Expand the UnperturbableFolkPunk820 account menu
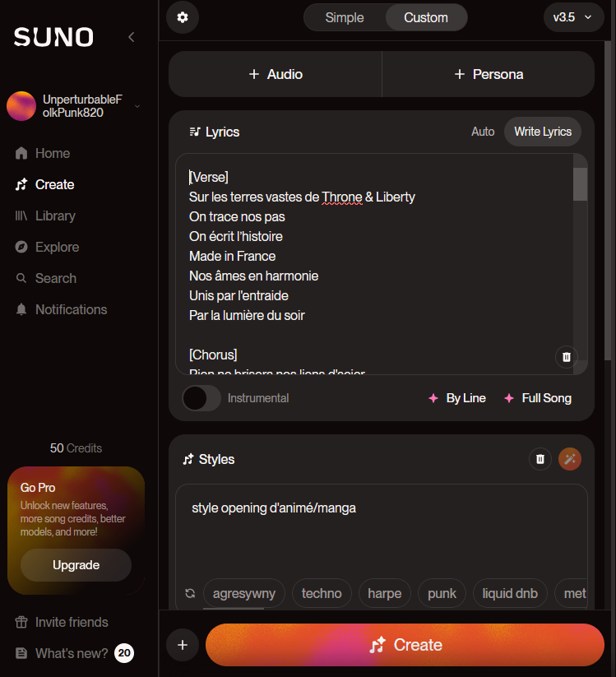616x677 pixels. [137, 106]
